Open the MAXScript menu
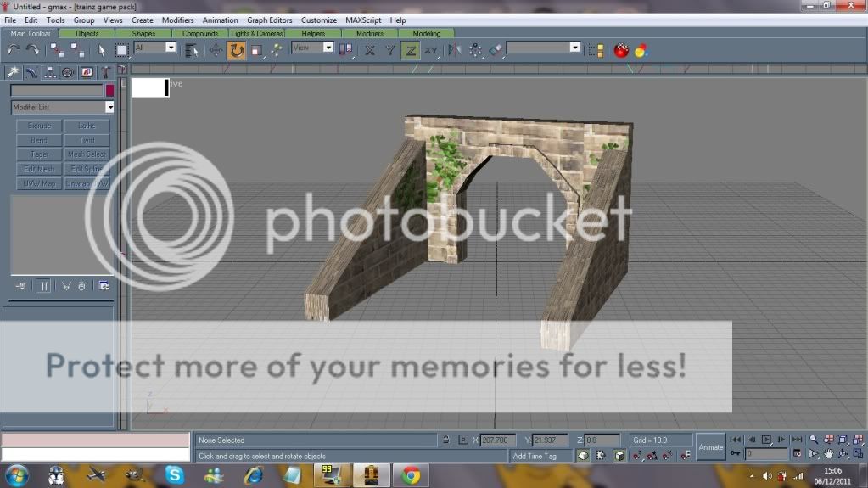The image size is (868, 488). [x=363, y=20]
